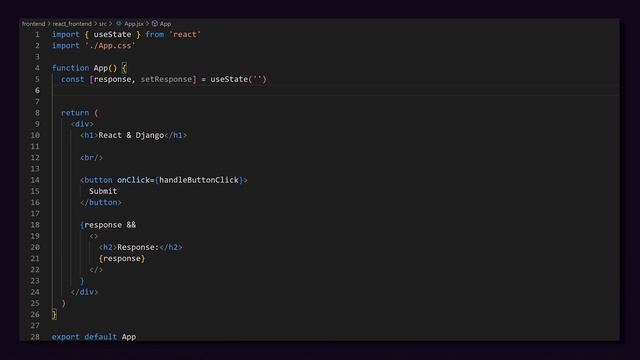
Task: Click the 'return' keyword on line 8
Action: [75, 113]
